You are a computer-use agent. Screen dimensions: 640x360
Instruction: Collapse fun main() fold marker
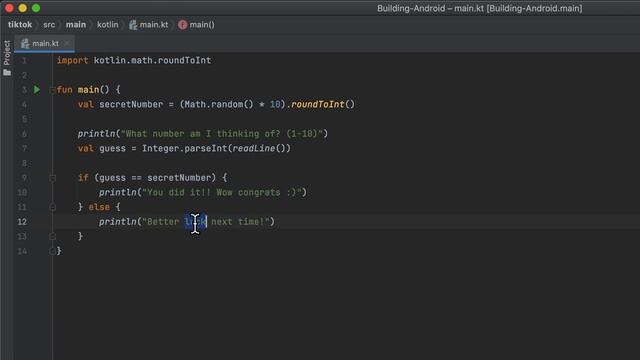click(x=52, y=90)
